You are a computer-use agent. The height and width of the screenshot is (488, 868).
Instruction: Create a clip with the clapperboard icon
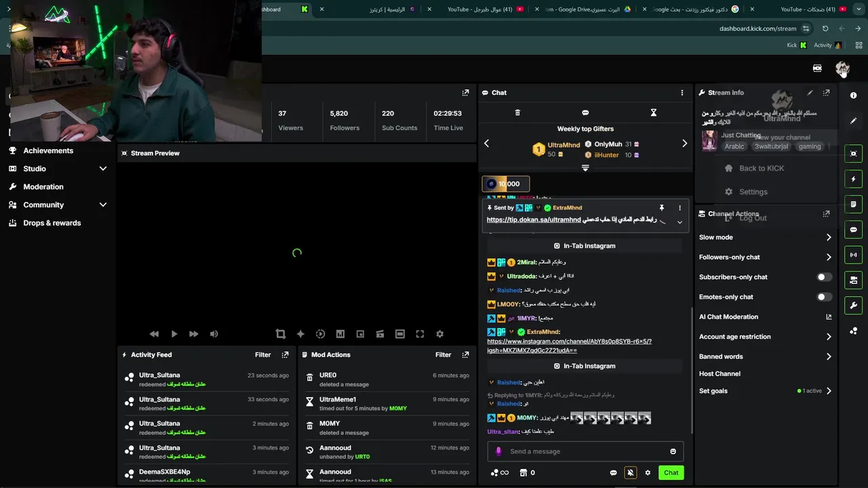coord(380,334)
